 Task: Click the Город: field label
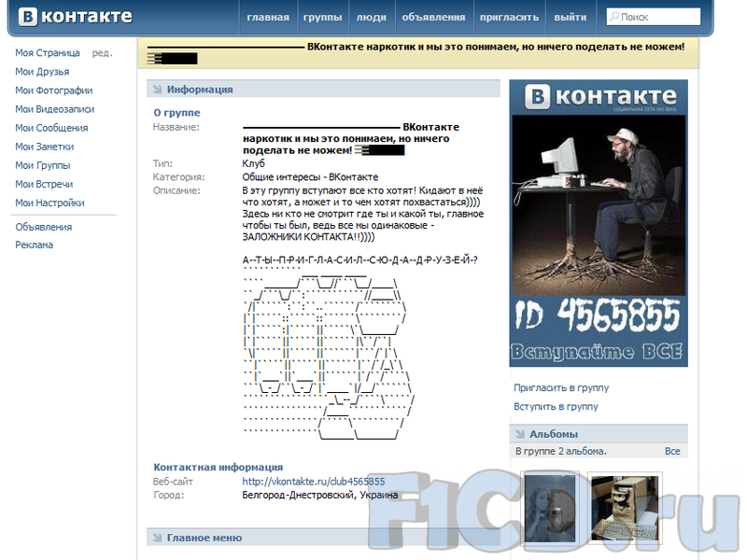pyautogui.click(x=169, y=495)
